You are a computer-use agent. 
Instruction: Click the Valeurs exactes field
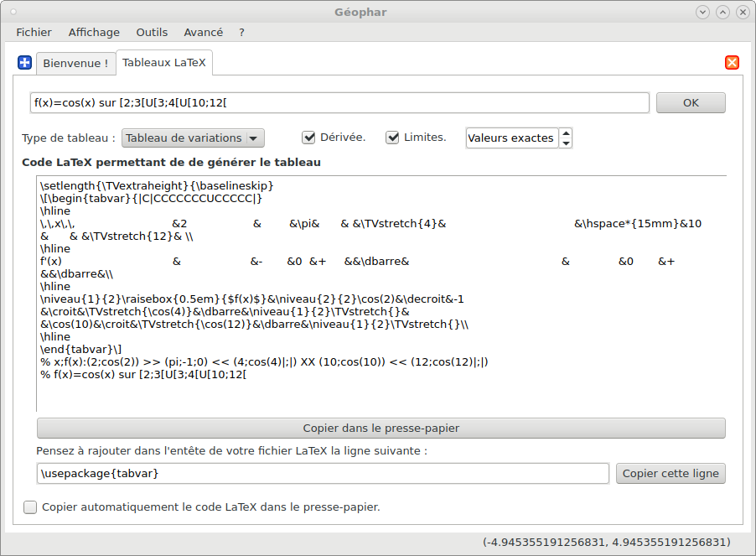511,138
